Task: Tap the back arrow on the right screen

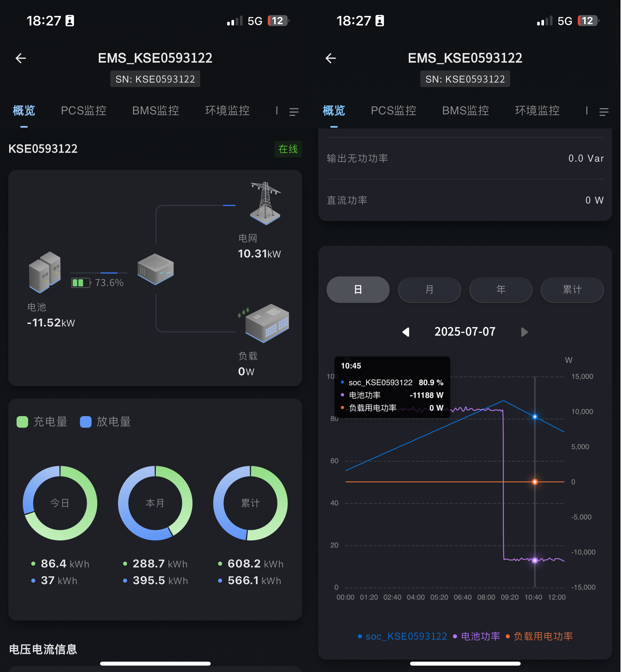Action: tap(331, 58)
